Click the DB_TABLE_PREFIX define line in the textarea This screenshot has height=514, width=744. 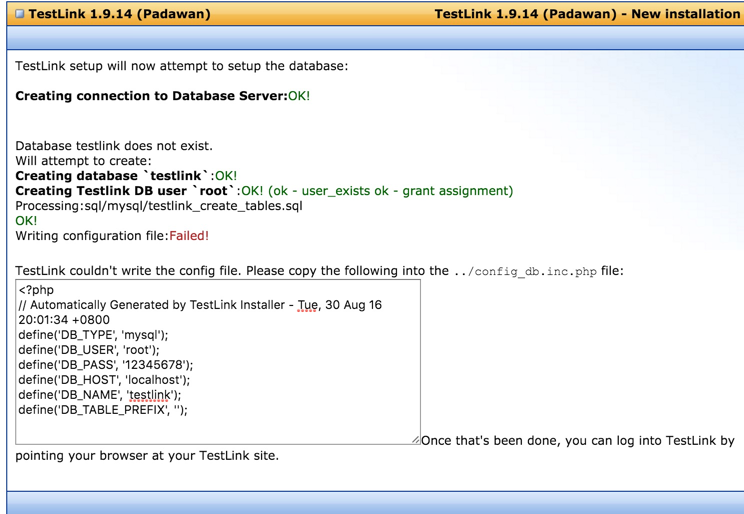[x=102, y=410]
